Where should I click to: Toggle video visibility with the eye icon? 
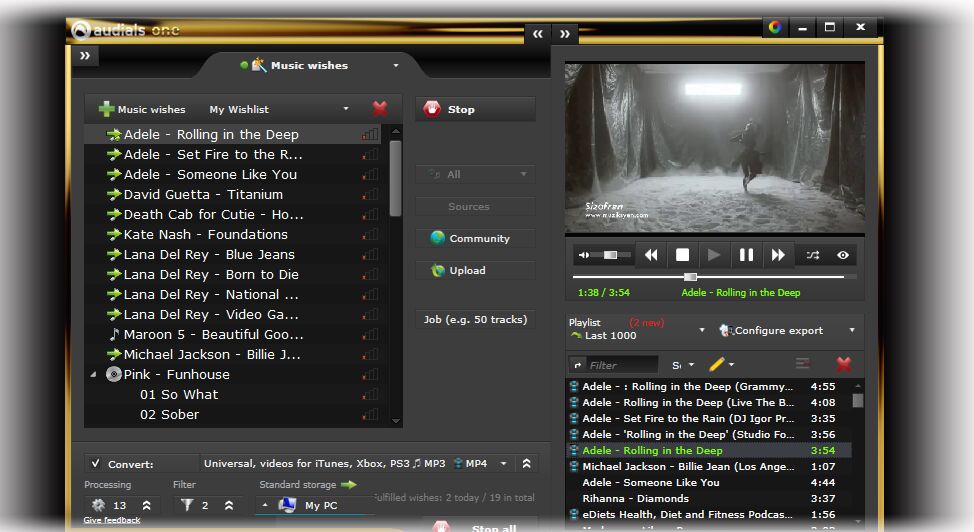pyautogui.click(x=843, y=255)
